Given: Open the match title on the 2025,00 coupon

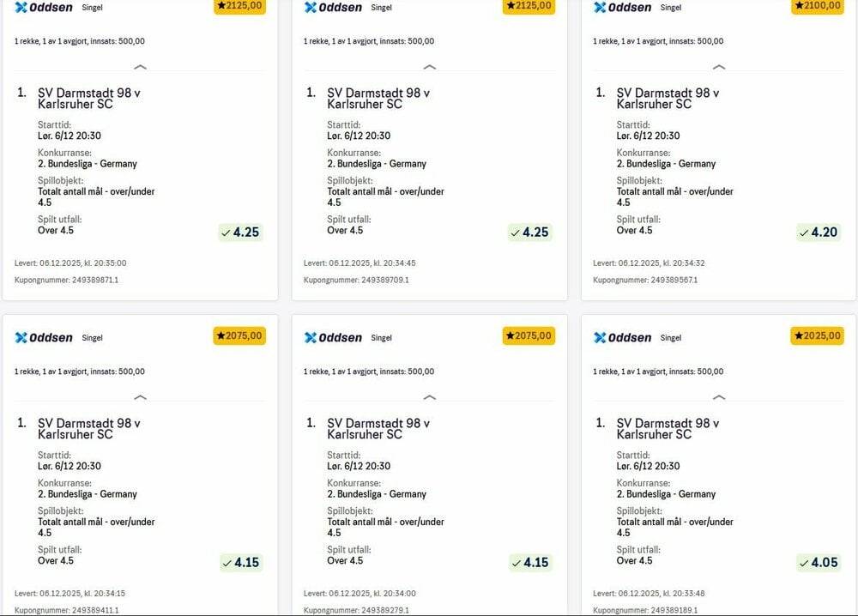Looking at the screenshot, I should pos(668,429).
